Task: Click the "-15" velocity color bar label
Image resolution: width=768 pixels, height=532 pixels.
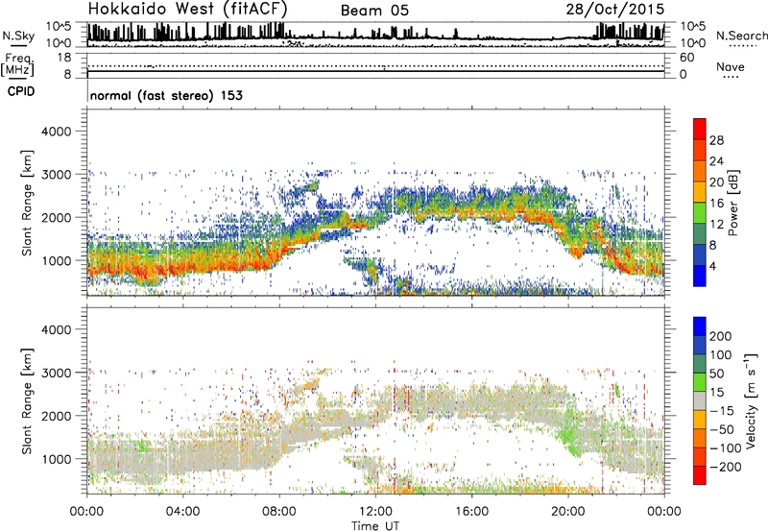Action: (722, 411)
